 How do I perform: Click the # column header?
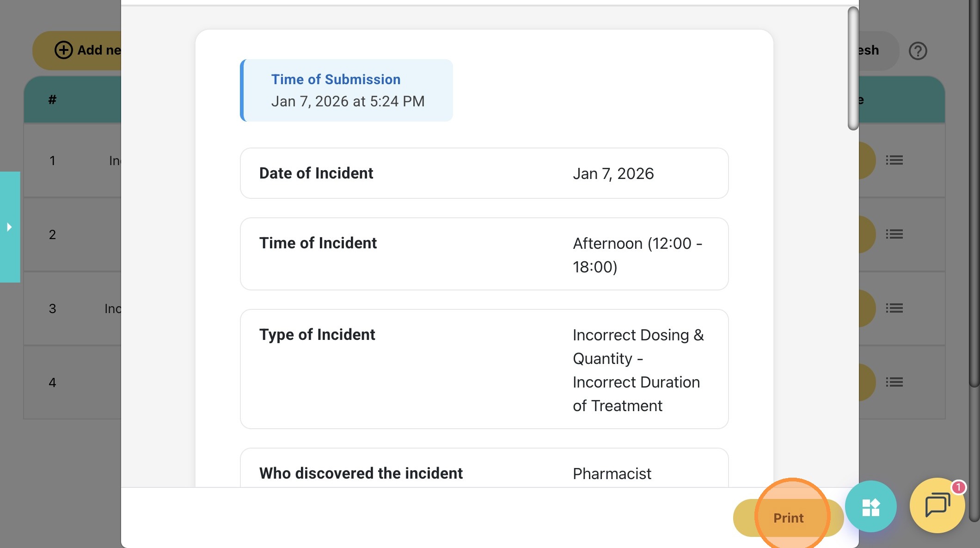tap(52, 99)
